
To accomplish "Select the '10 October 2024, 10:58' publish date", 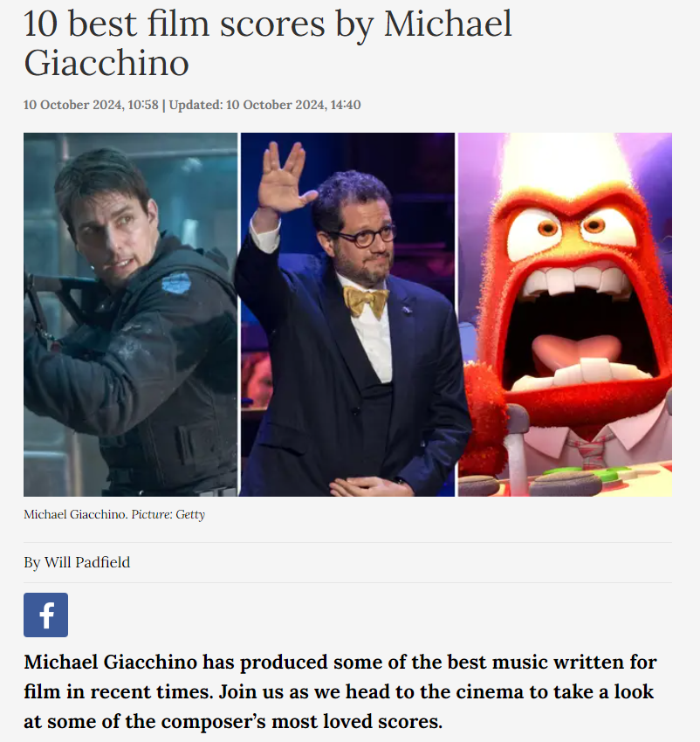I will (91, 105).
